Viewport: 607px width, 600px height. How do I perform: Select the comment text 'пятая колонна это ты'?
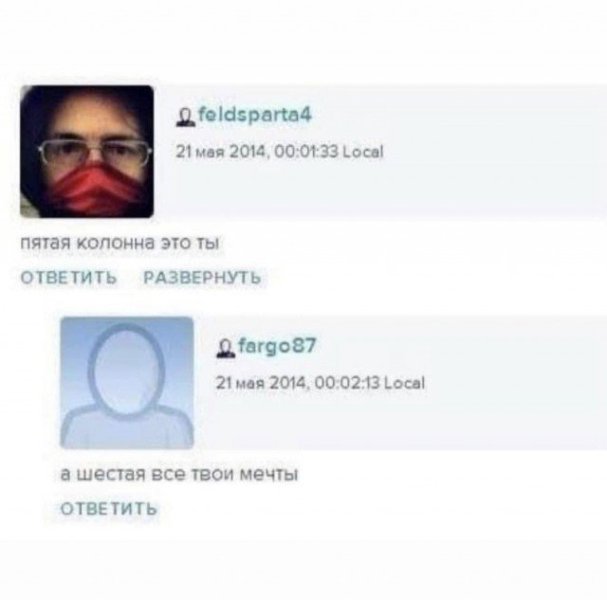click(120, 243)
